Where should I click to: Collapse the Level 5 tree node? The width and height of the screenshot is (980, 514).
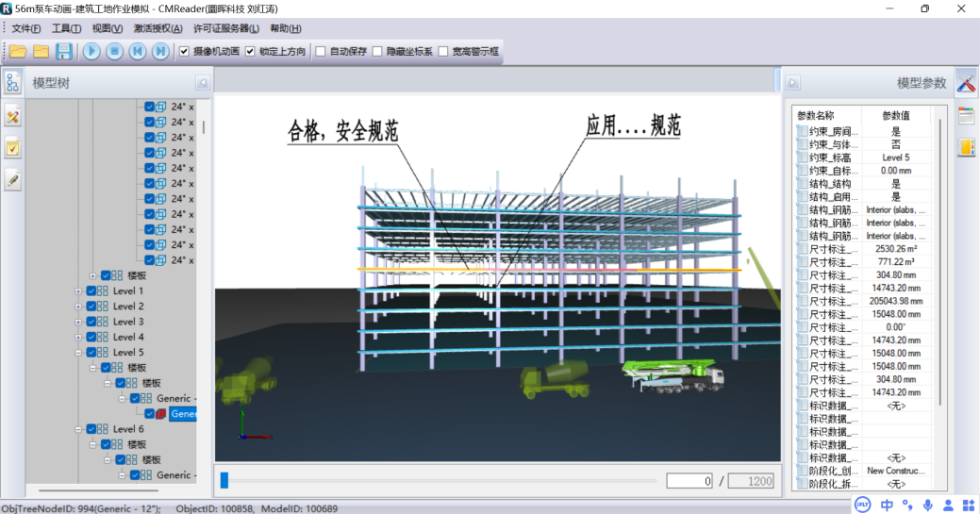click(x=78, y=352)
